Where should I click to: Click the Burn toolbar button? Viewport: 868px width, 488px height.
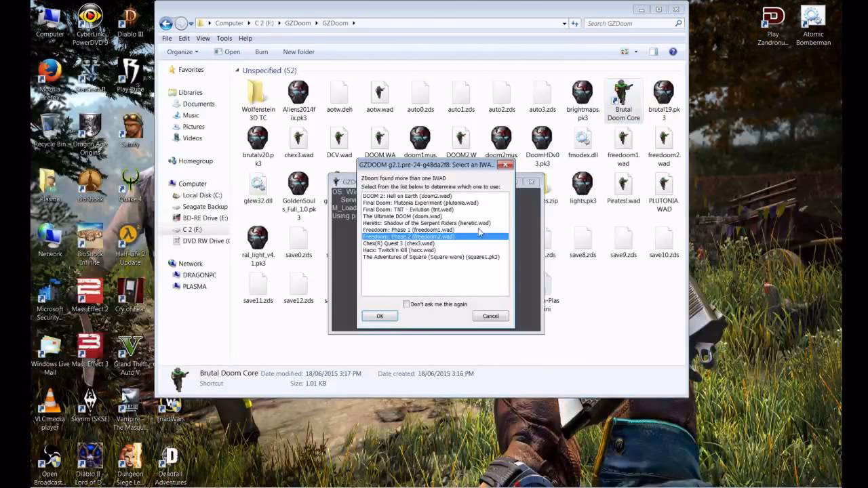pyautogui.click(x=261, y=52)
